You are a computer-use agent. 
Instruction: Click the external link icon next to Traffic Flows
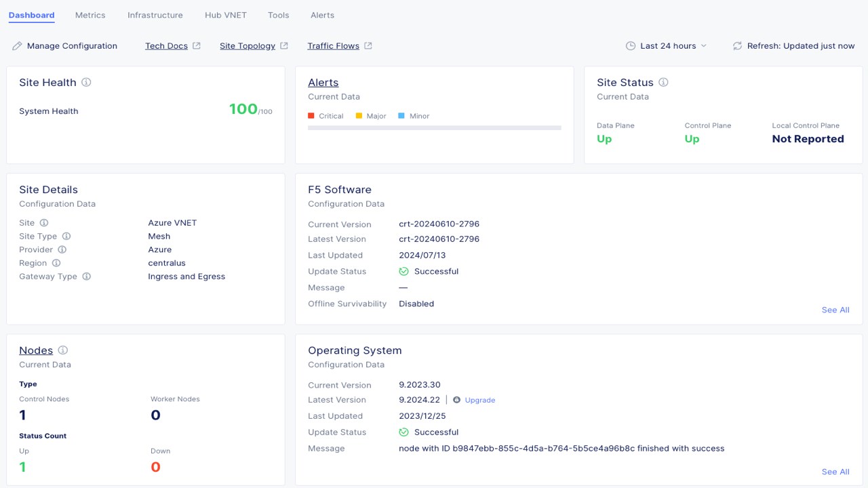tap(368, 46)
